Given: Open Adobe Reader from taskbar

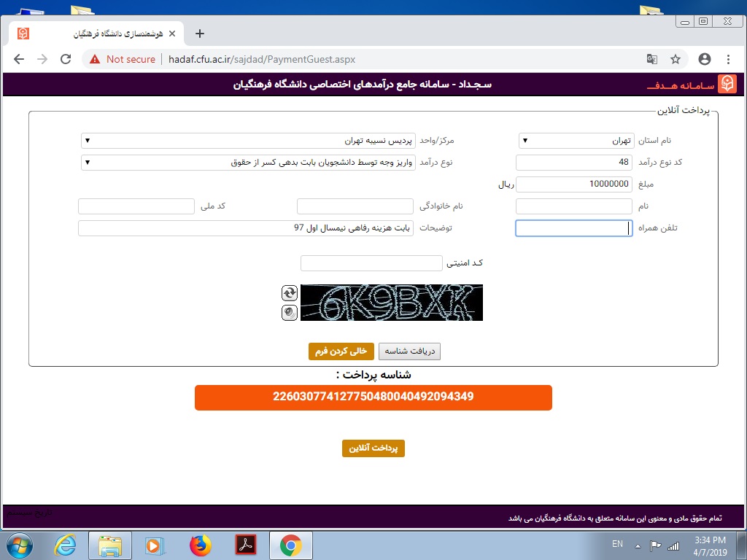Looking at the screenshot, I should pyautogui.click(x=245, y=545).
